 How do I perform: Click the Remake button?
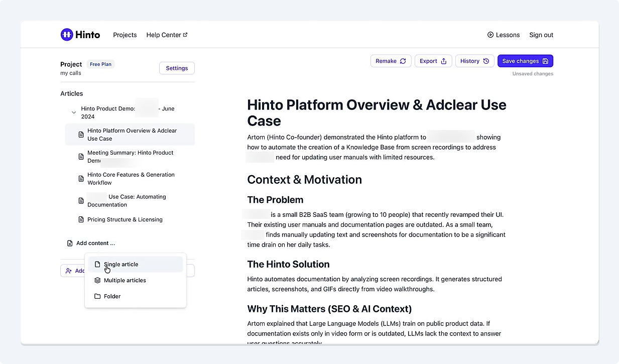pos(391,61)
